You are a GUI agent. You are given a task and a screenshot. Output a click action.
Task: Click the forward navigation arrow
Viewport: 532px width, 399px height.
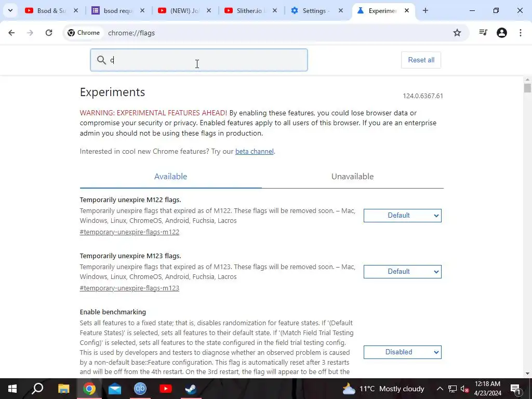30,33
